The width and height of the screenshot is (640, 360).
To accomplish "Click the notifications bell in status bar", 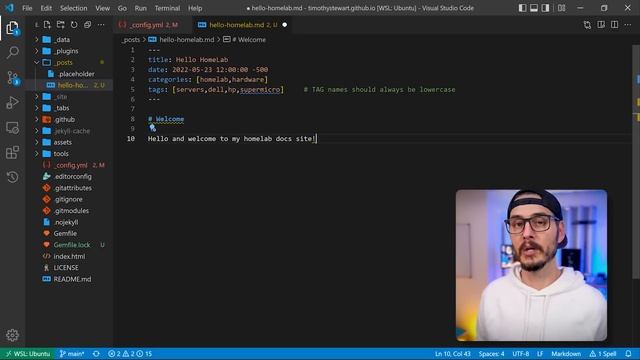I will tap(628, 354).
